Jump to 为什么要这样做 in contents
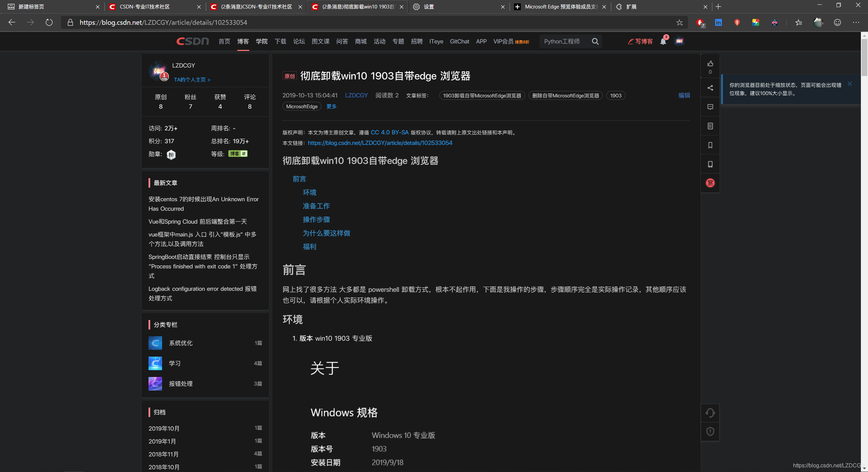Image resolution: width=868 pixels, height=472 pixels. coord(326,233)
